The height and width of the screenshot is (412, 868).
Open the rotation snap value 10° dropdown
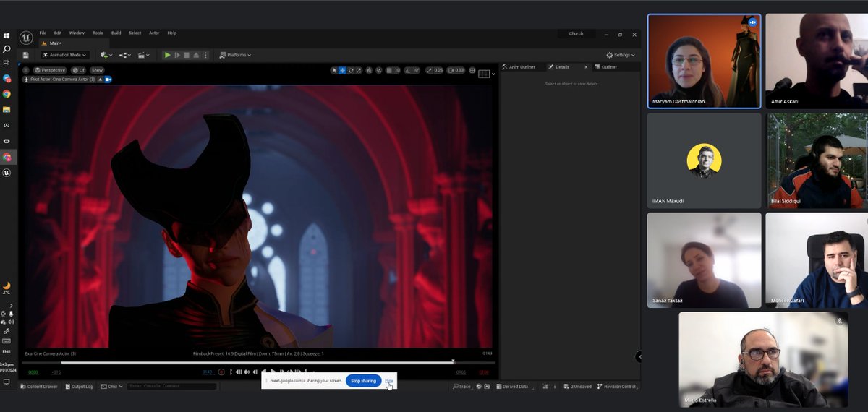(416, 70)
